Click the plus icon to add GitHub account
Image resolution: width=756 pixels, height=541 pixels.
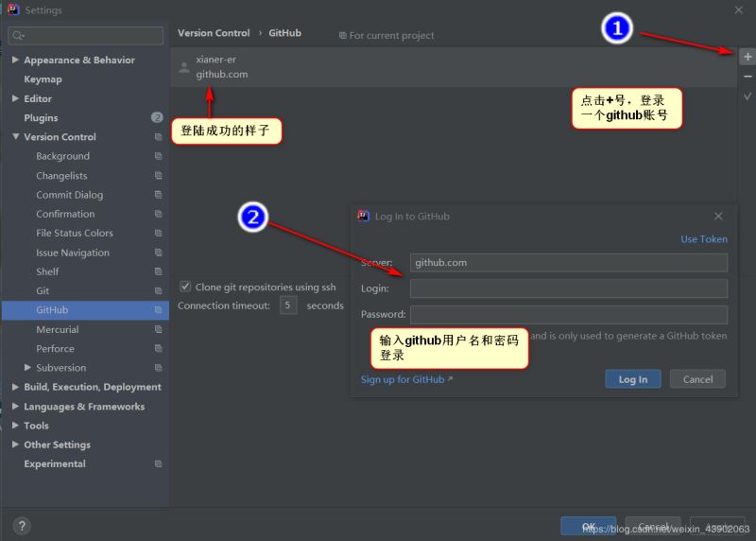click(747, 57)
